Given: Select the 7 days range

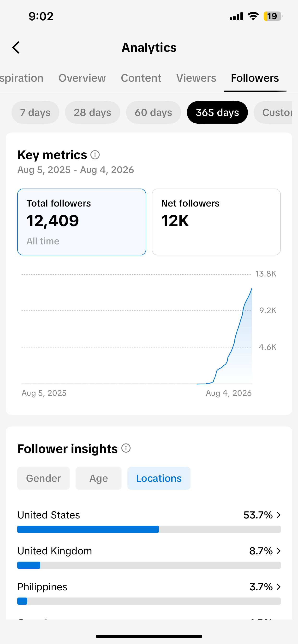Looking at the screenshot, I should pos(35,112).
